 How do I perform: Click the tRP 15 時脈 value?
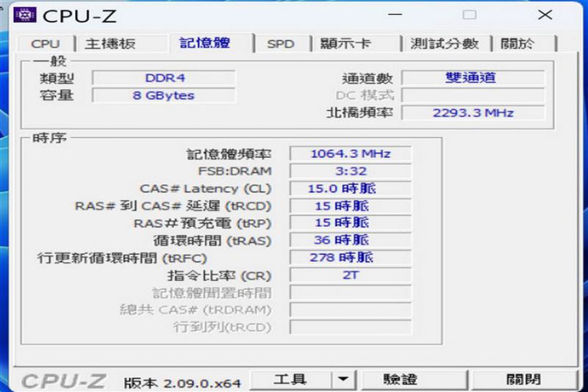(351, 222)
